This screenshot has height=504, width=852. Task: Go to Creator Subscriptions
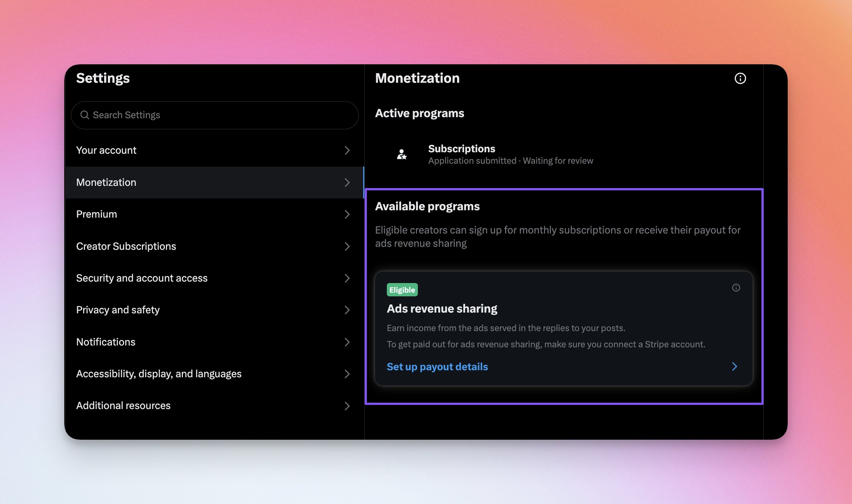coord(214,246)
